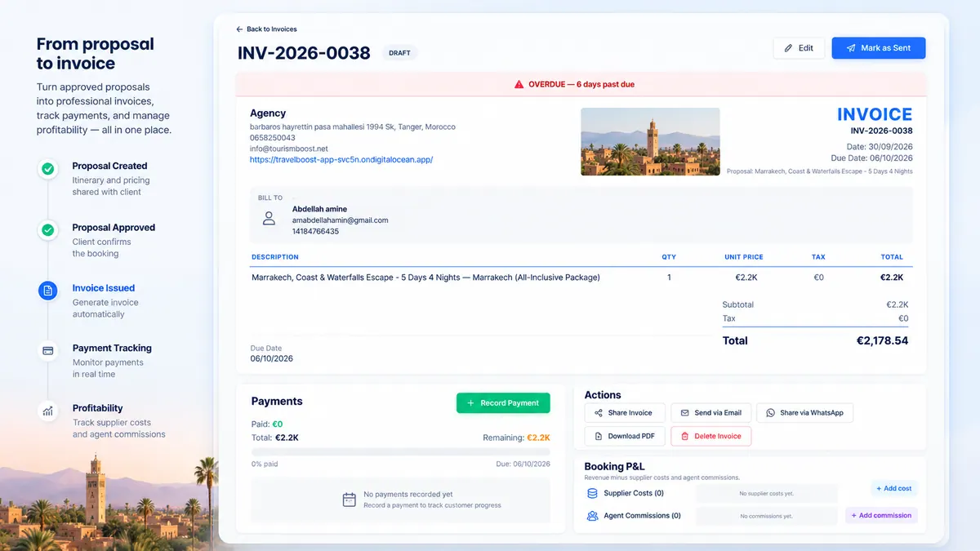Click the total amount €2,178.54
The height and width of the screenshot is (551, 980).
coord(882,340)
